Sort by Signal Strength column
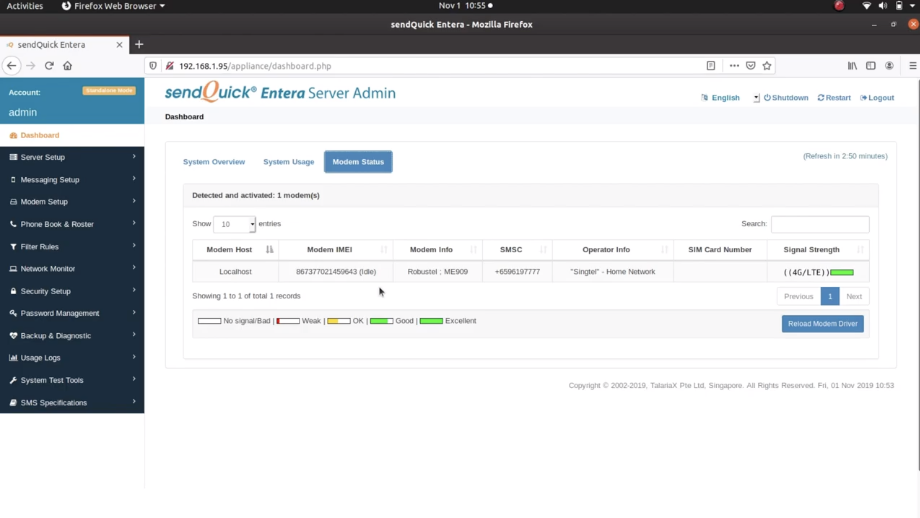This screenshot has width=920, height=518. 818,250
